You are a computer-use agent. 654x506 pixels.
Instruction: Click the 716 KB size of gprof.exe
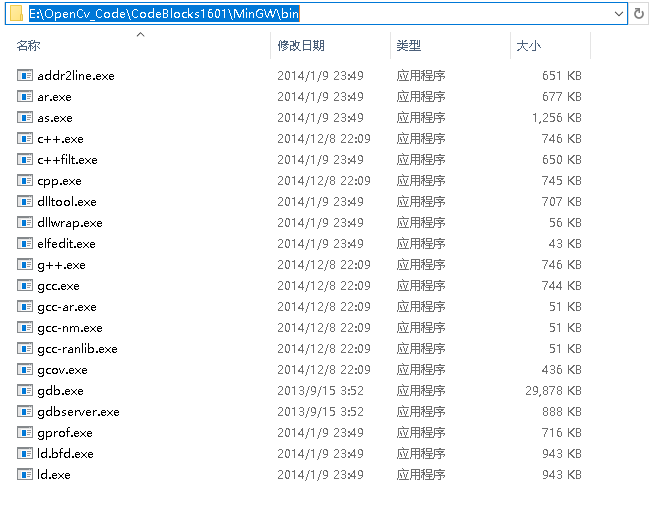point(562,433)
